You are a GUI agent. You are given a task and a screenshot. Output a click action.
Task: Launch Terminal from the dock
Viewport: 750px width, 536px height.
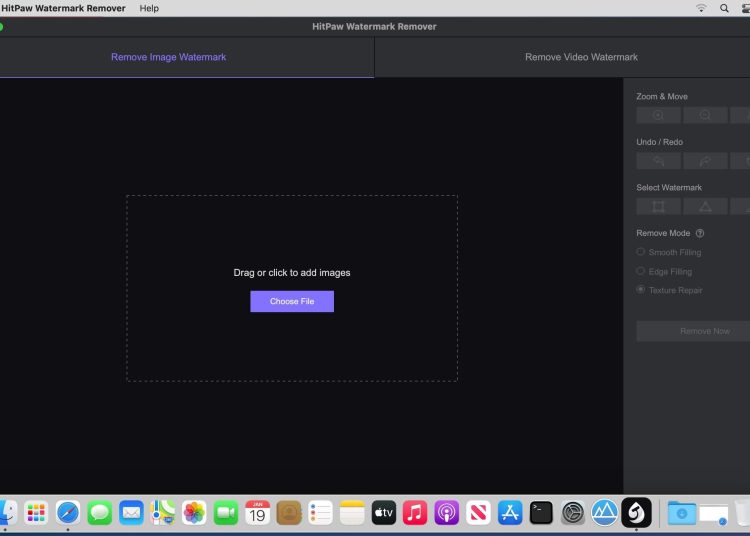(x=541, y=513)
